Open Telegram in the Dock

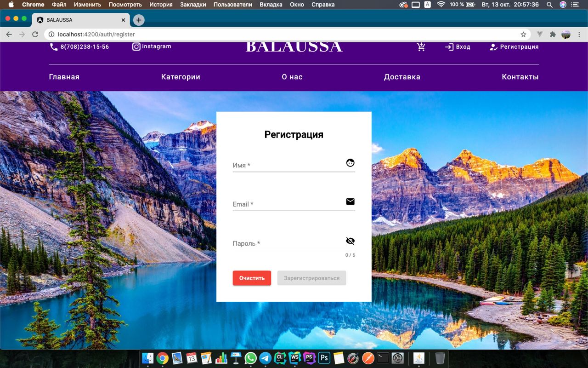tap(265, 358)
